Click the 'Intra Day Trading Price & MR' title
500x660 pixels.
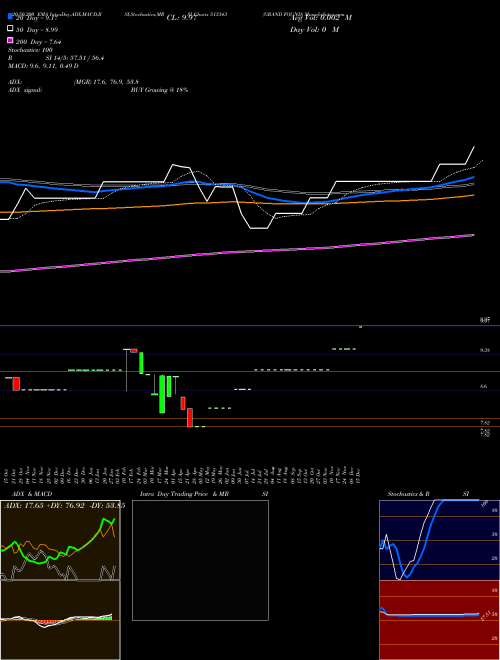click(x=184, y=494)
